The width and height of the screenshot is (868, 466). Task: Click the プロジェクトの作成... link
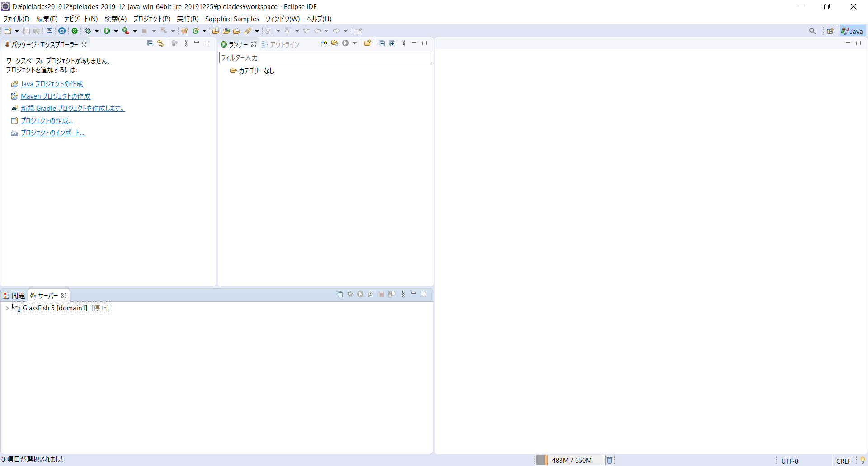coord(47,121)
